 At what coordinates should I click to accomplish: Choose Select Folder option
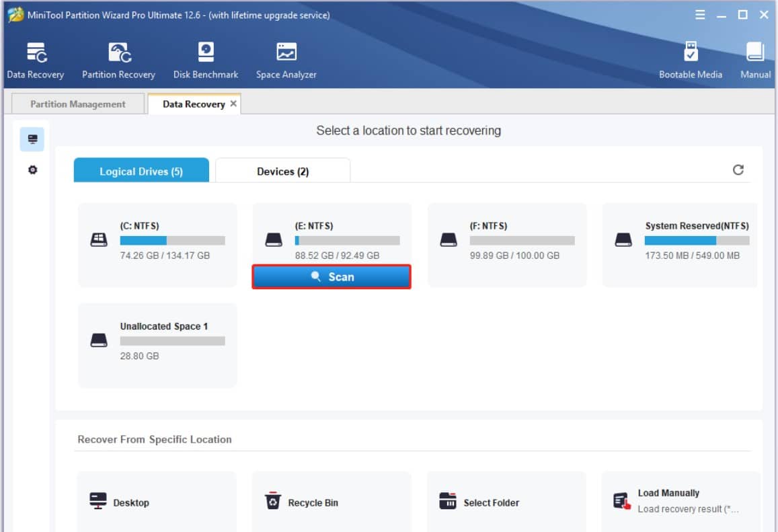pyautogui.click(x=506, y=502)
